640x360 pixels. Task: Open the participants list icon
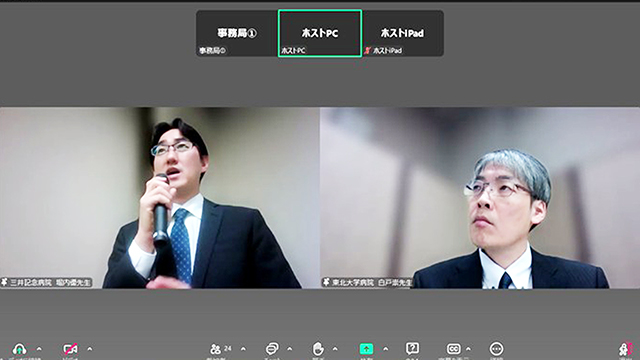point(215,349)
